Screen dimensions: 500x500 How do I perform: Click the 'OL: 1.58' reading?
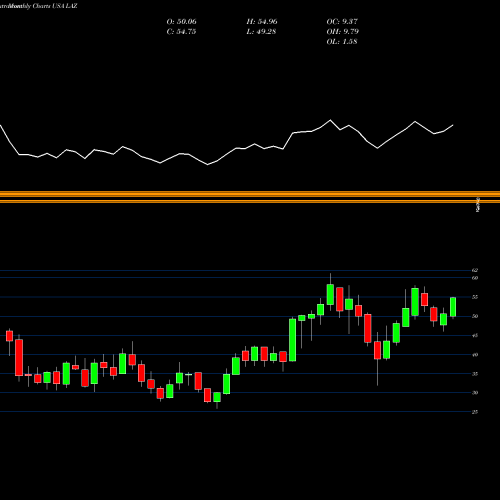click(342, 42)
